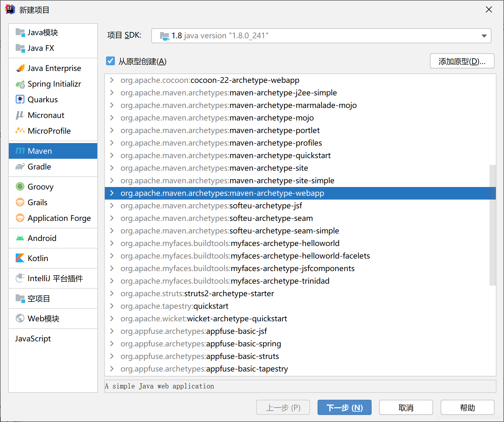Viewport: 504px width, 422px height.
Task: Expand appfuse-basic-spring chevron
Action: [x=112, y=344]
